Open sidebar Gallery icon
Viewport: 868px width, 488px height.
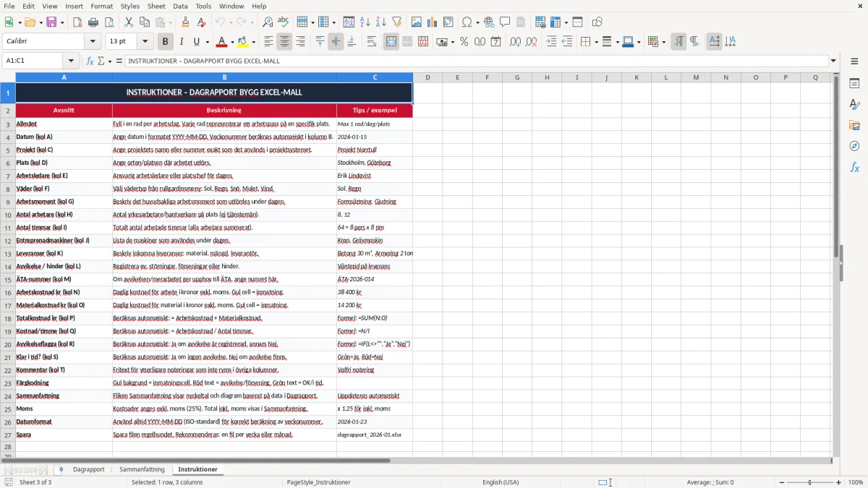(x=854, y=126)
